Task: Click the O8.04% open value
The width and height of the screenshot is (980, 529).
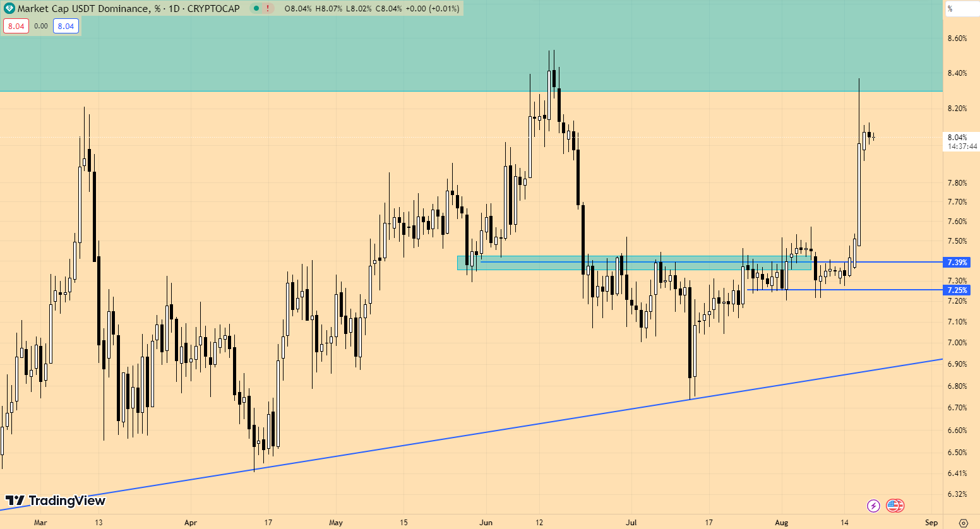Action: click(x=298, y=8)
